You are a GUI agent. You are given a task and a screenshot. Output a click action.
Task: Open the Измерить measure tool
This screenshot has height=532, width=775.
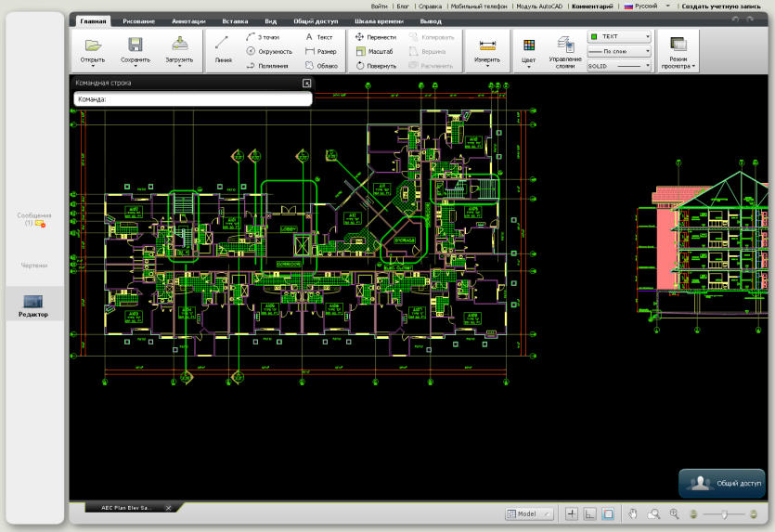(487, 51)
